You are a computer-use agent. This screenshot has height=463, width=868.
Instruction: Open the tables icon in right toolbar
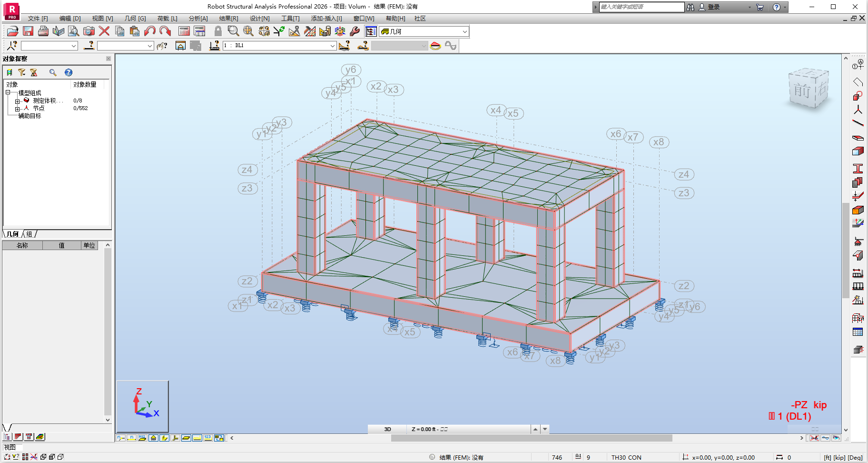pos(858,332)
